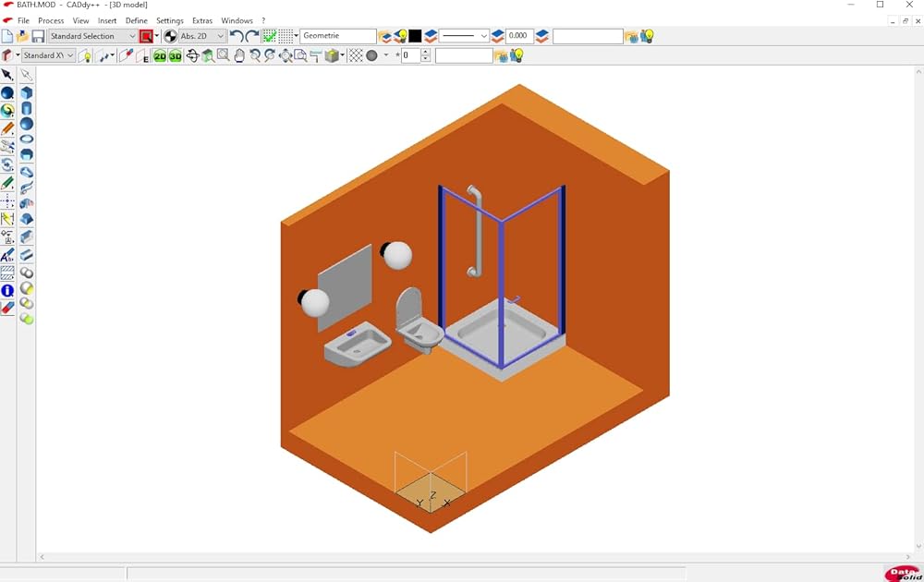Image resolution: width=924 pixels, height=582 pixels.
Task: Select the cylinder primitive tool
Action: point(27,108)
